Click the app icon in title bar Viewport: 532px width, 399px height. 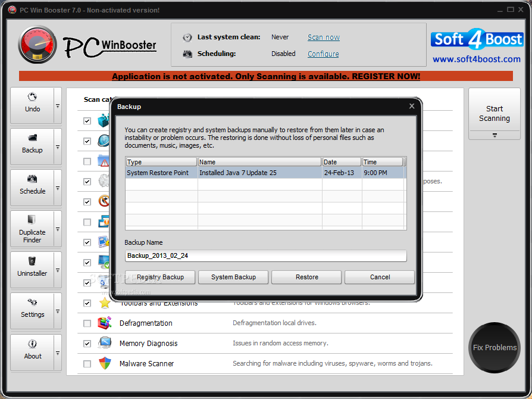click(x=12, y=10)
